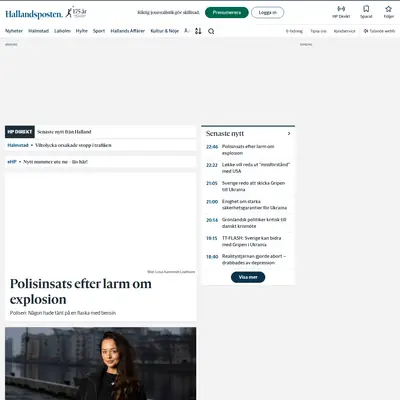Click the Prenumerera button
This screenshot has width=400, height=400.
tap(227, 13)
